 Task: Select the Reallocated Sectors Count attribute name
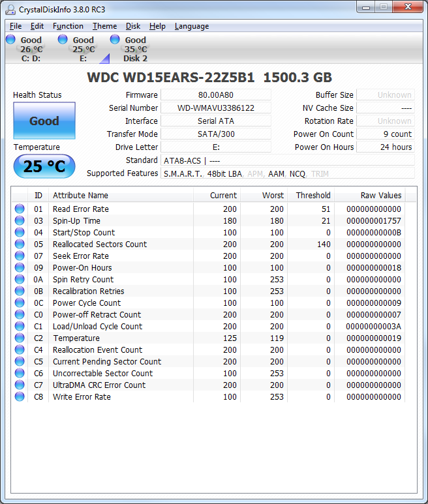coord(100,244)
